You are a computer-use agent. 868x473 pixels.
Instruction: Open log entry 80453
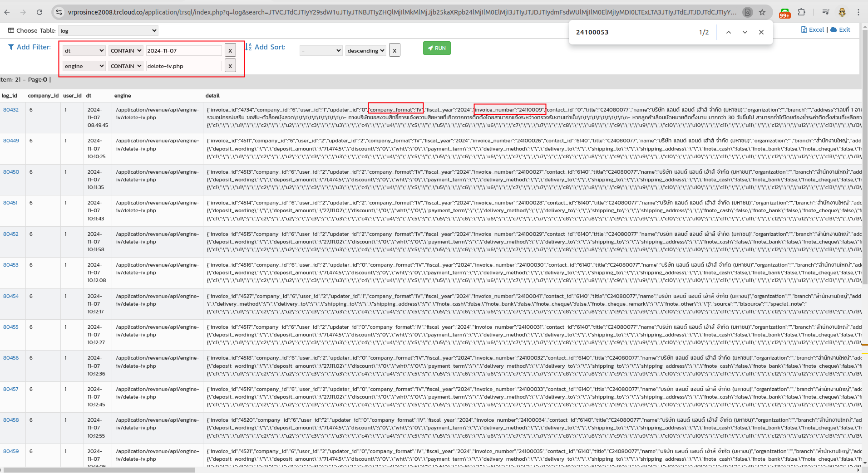coord(11,265)
